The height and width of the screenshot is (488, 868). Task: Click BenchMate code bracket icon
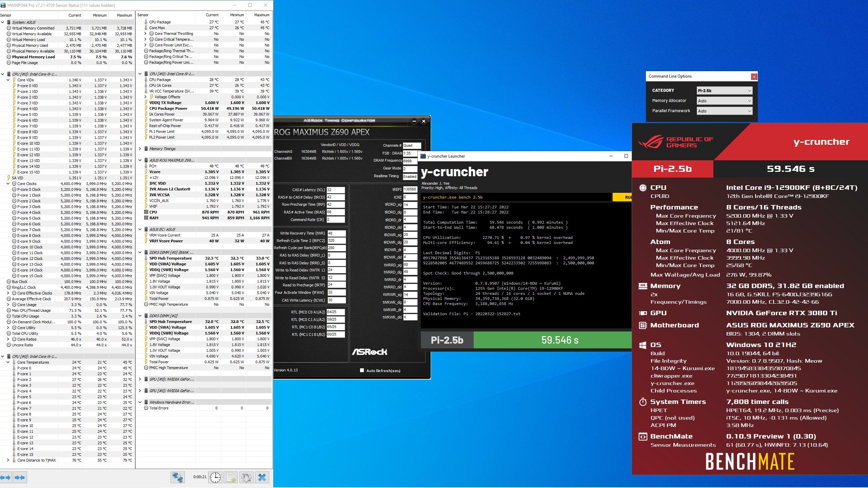click(643, 436)
